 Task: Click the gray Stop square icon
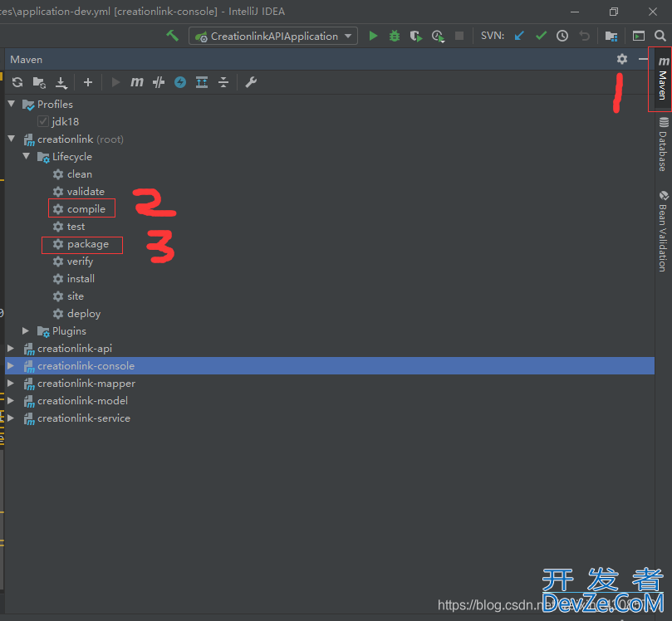point(459,36)
